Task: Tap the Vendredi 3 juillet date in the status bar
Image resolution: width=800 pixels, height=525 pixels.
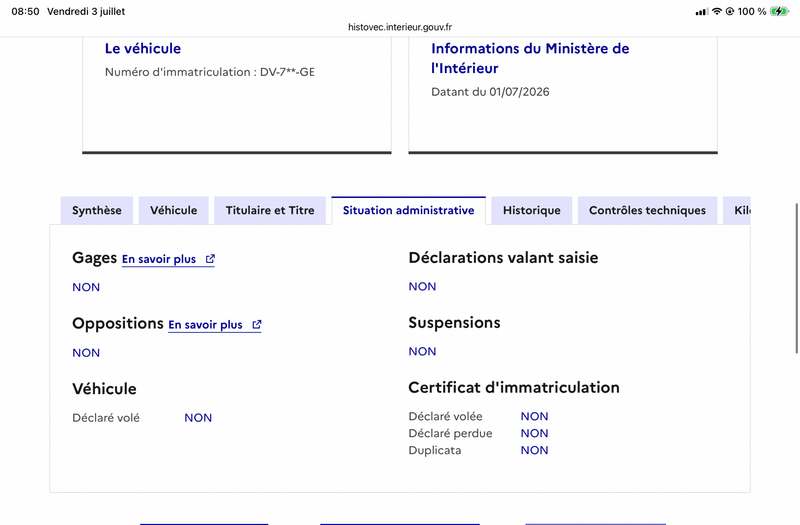Action: 86,11
